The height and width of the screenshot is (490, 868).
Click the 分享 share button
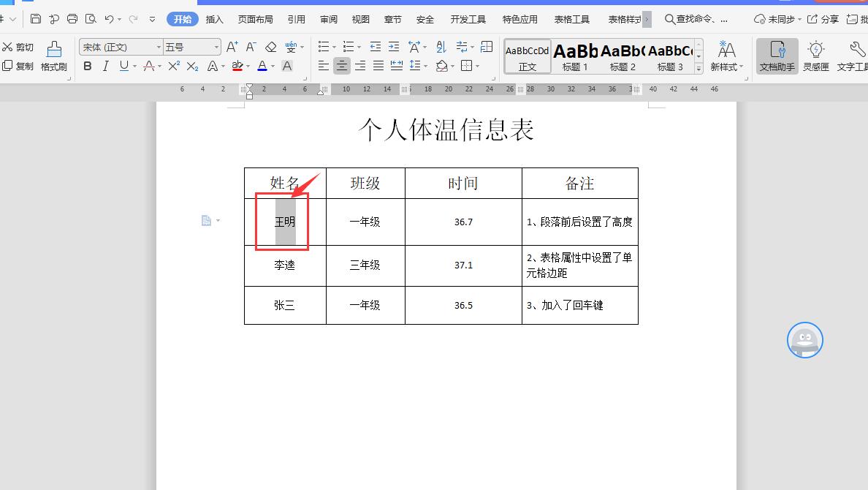[x=823, y=19]
